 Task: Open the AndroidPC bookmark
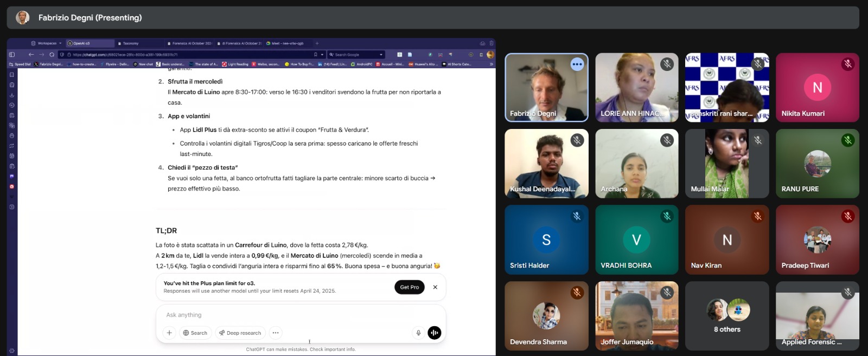click(x=361, y=64)
